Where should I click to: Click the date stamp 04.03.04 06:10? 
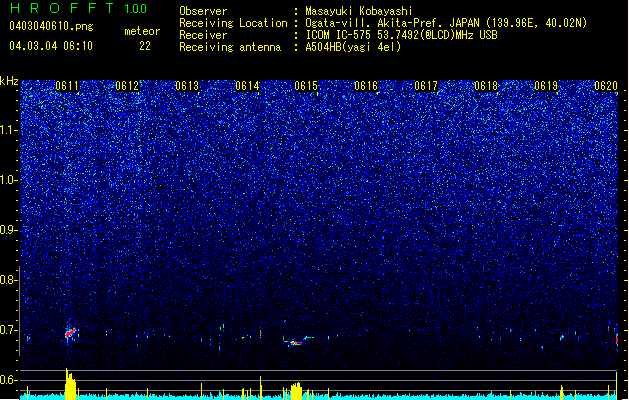pyautogui.click(x=51, y=46)
